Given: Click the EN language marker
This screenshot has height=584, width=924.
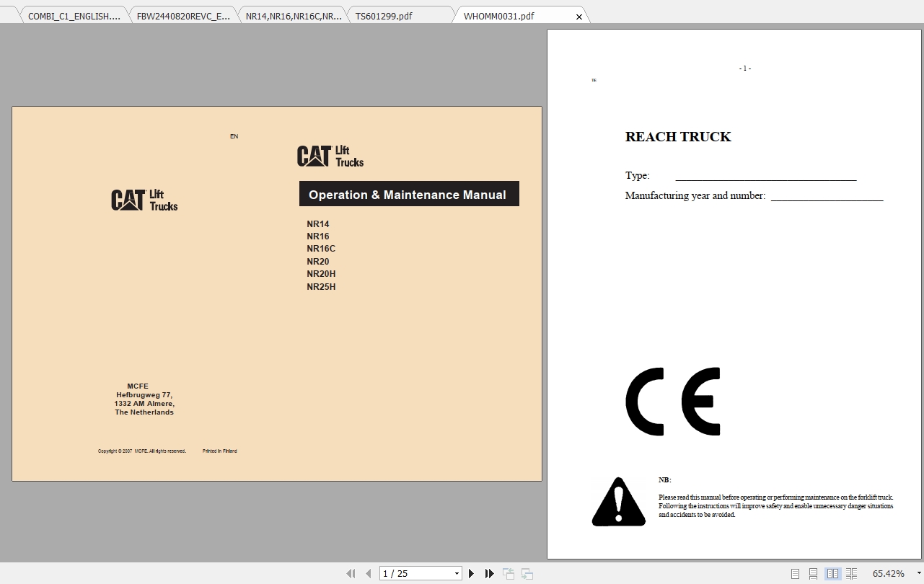Looking at the screenshot, I should [x=234, y=136].
